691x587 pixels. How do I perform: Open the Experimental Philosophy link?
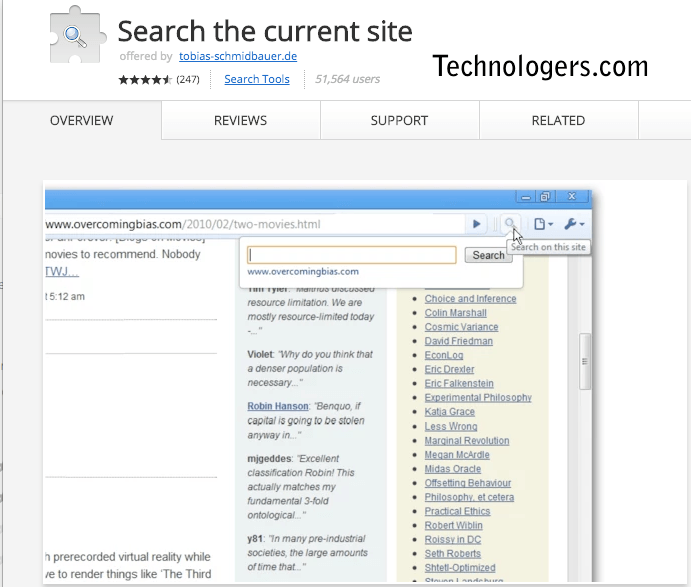478,398
